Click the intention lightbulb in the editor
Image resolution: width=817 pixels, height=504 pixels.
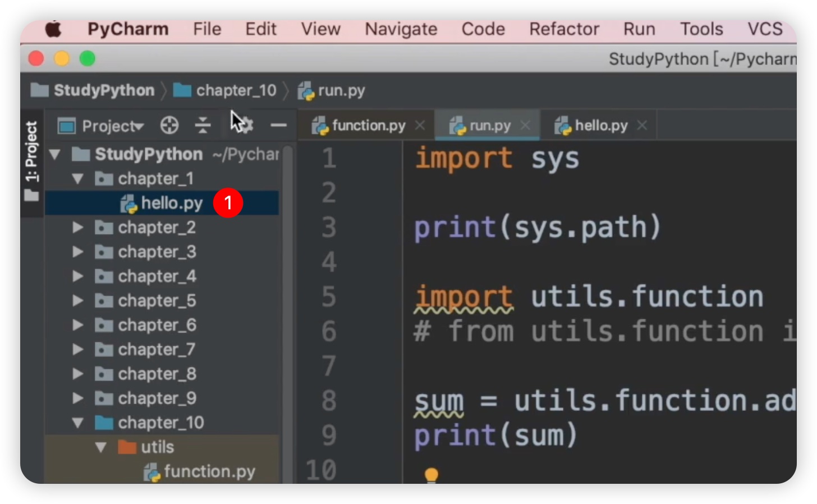431,476
